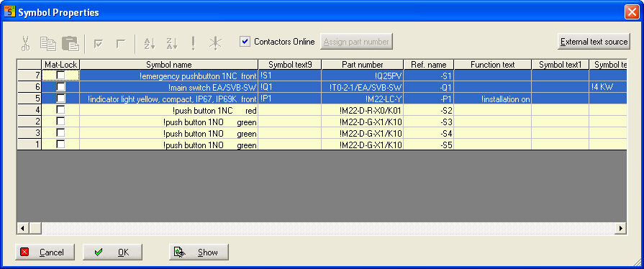
Task: Check Mat-Lock for row with -S4
Action: tap(60, 132)
